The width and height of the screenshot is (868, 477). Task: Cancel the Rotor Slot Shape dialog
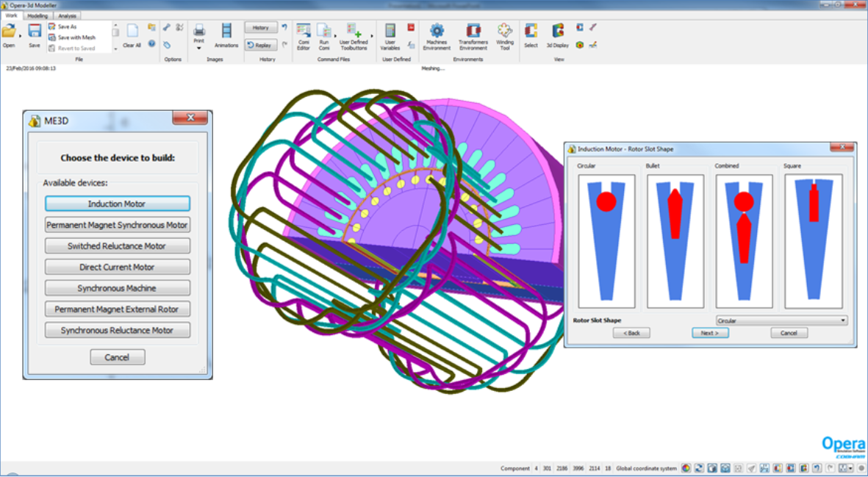[x=789, y=332]
